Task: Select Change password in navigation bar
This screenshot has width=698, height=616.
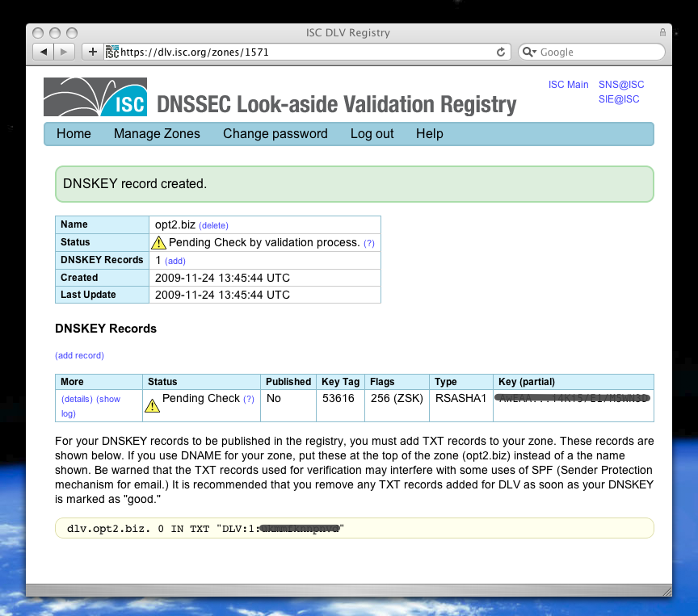Action: (275, 133)
